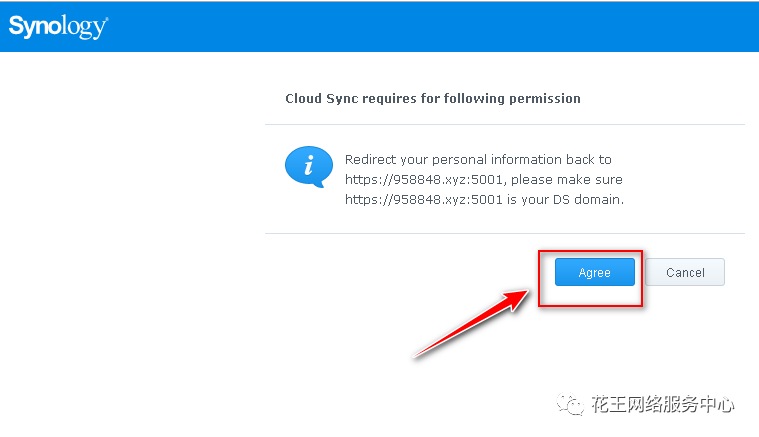
Task: Click the WeChat watermark icon
Action: tap(570, 404)
